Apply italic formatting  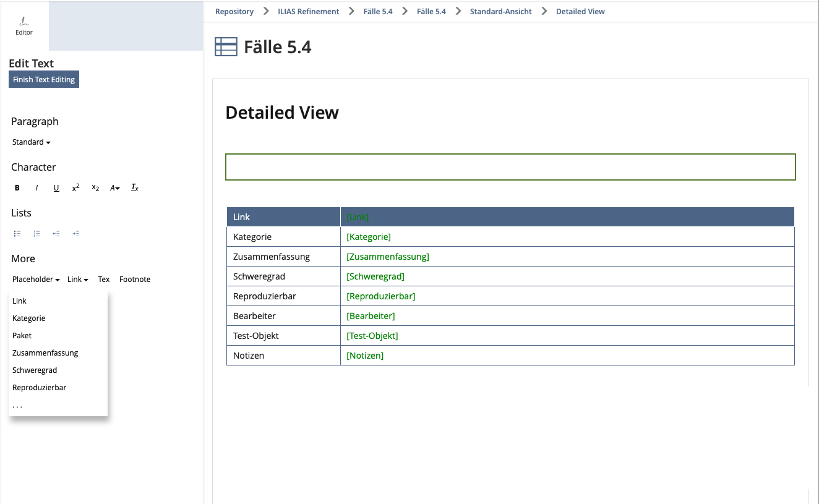coord(36,188)
